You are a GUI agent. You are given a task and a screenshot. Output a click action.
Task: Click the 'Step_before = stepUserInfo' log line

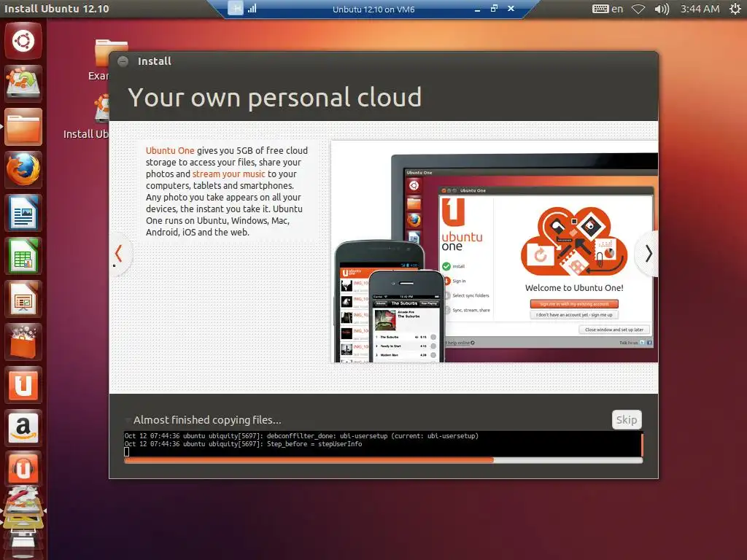(314, 444)
